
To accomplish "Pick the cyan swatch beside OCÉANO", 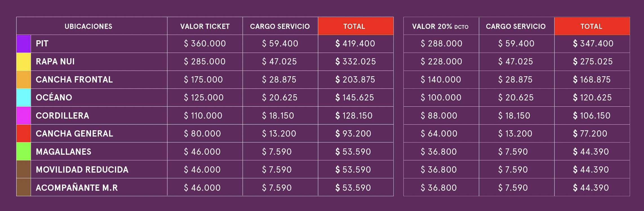I will click(24, 98).
